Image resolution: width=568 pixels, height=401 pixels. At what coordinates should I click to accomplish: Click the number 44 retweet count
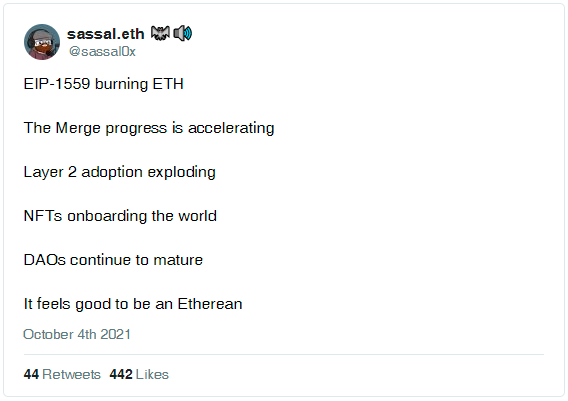coord(31,375)
